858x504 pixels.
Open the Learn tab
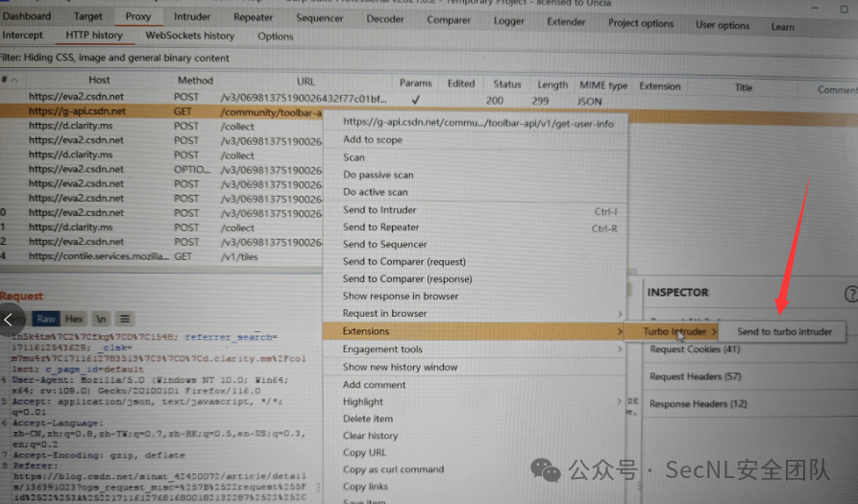pyautogui.click(x=782, y=27)
